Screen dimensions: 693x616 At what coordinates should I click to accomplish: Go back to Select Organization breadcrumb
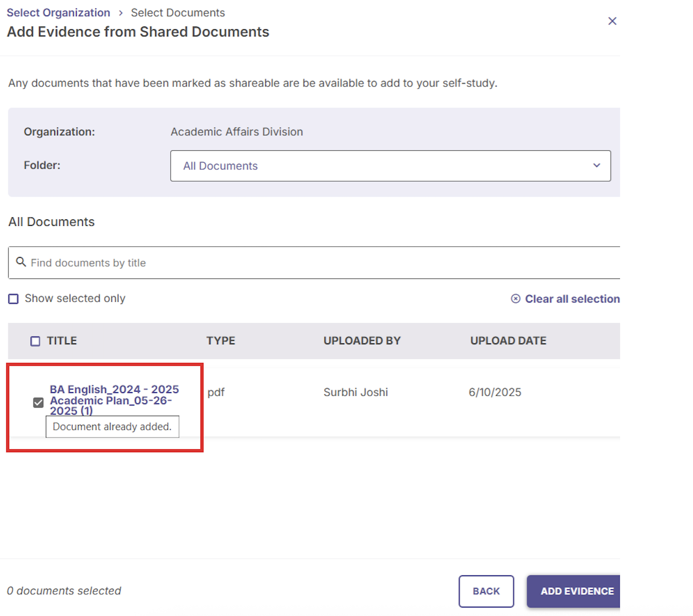(x=58, y=13)
